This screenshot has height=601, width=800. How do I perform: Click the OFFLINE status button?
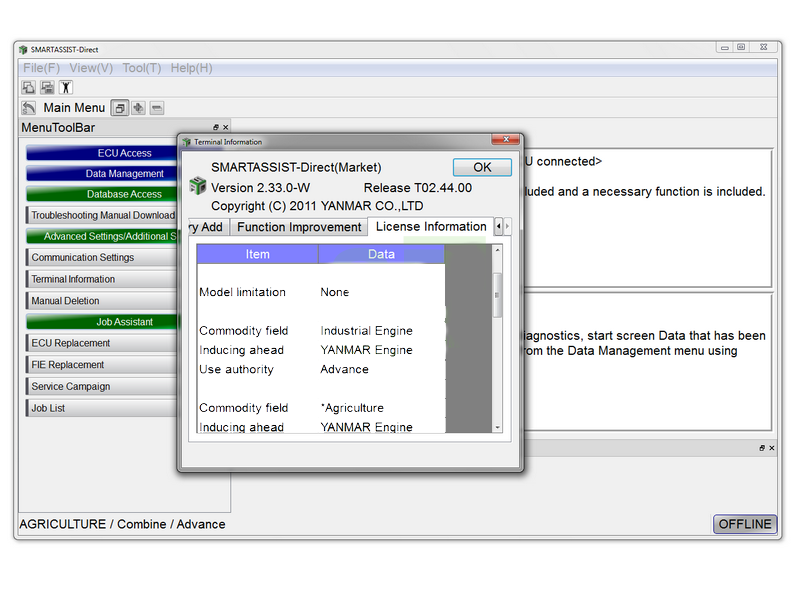[x=744, y=524]
